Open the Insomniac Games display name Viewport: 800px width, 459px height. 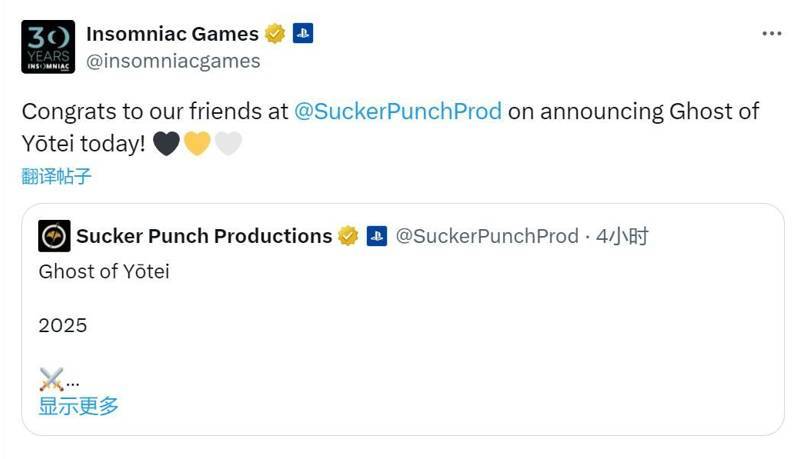pos(170,33)
